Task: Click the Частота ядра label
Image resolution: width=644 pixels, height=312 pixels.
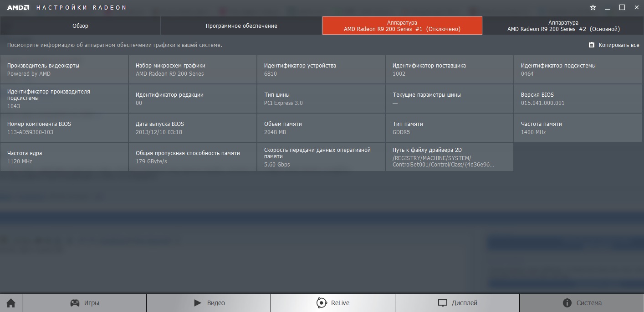Action: [25, 153]
